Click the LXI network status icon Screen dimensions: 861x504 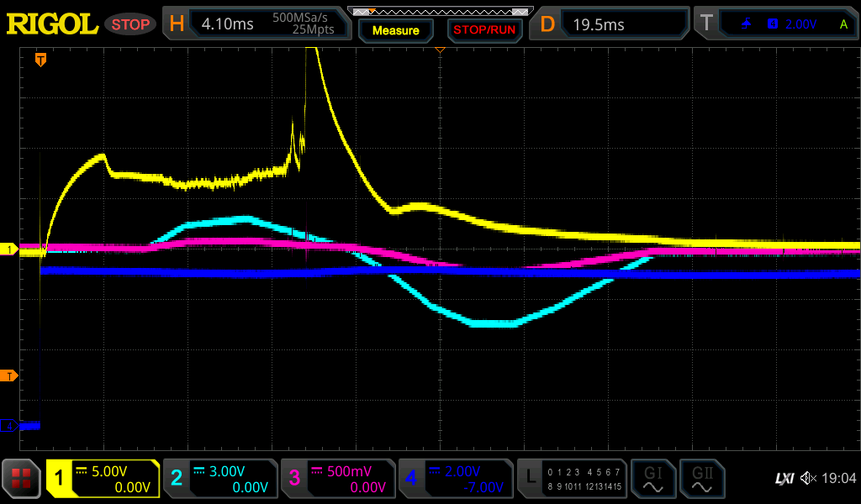tap(784, 479)
